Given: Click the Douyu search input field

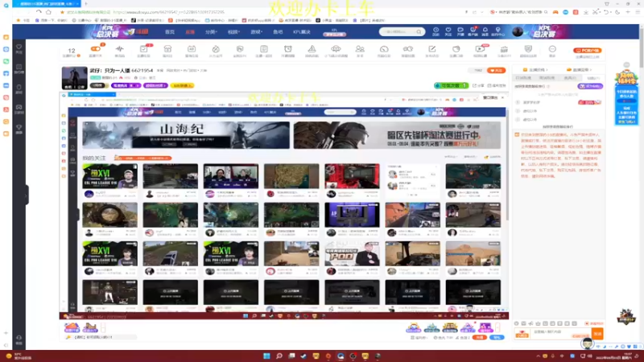Looking at the screenshot, I should (398, 31).
